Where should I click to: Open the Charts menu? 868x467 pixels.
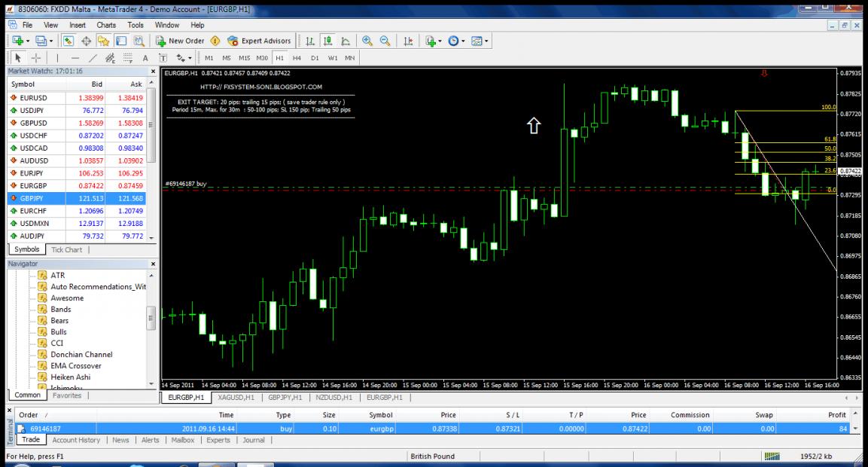coord(106,25)
